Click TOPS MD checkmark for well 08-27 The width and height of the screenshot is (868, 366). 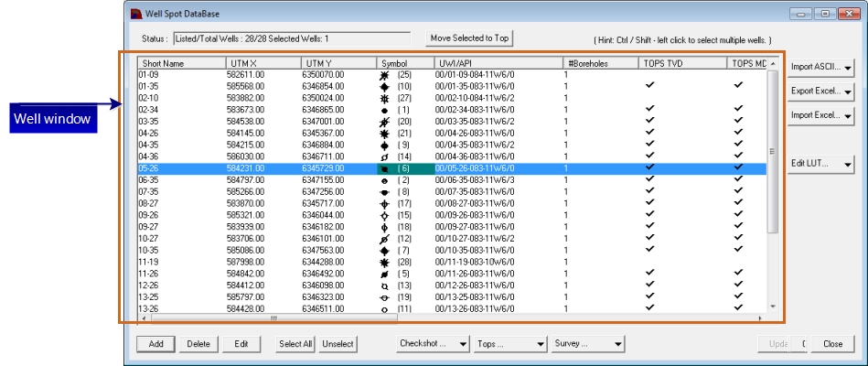coord(738,201)
